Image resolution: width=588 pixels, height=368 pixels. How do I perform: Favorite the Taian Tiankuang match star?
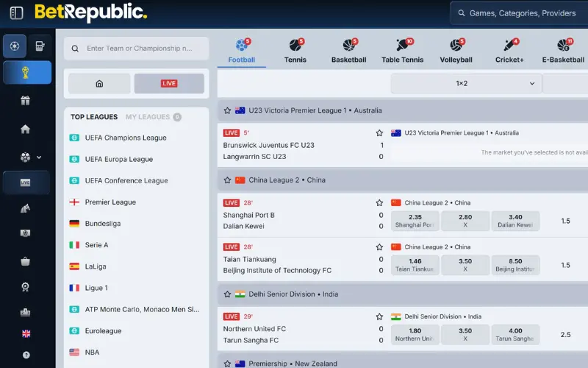(x=379, y=247)
